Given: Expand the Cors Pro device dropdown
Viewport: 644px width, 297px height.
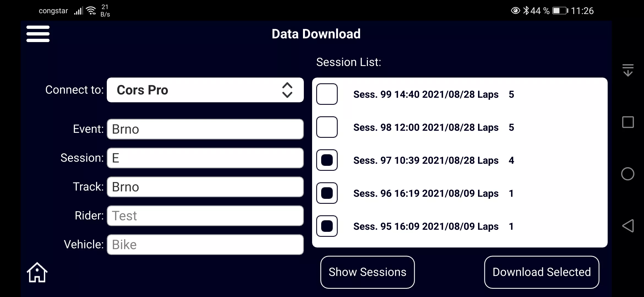Looking at the screenshot, I should 205,90.
